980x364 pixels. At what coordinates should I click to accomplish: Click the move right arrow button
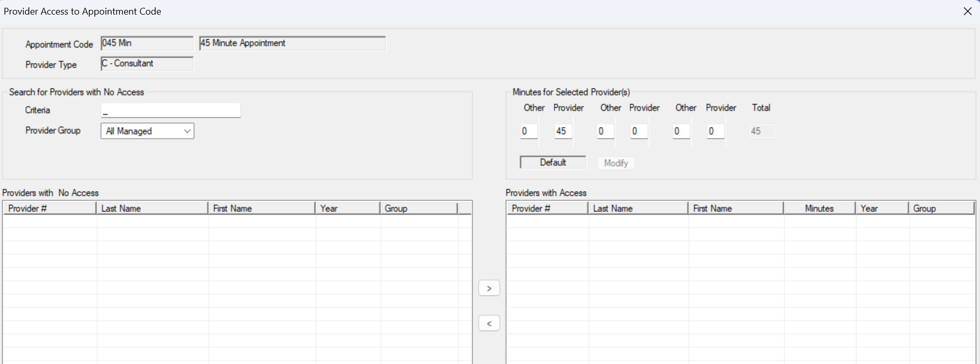488,288
